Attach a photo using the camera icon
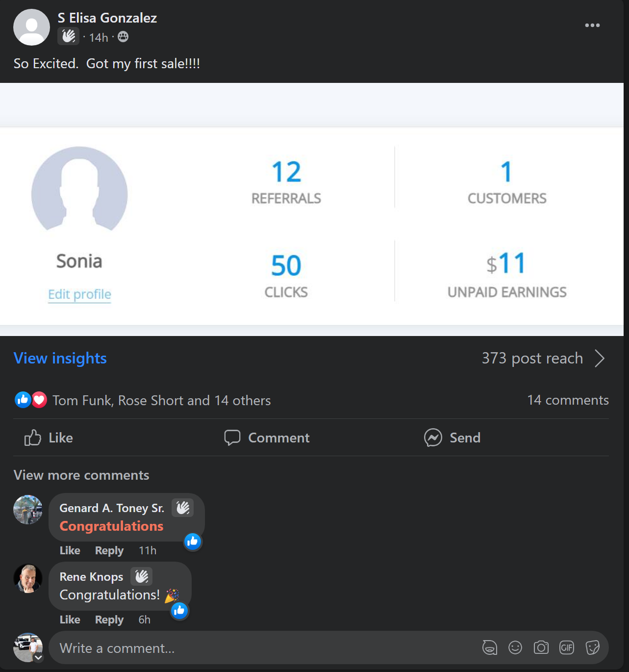The image size is (629, 672). click(x=541, y=647)
